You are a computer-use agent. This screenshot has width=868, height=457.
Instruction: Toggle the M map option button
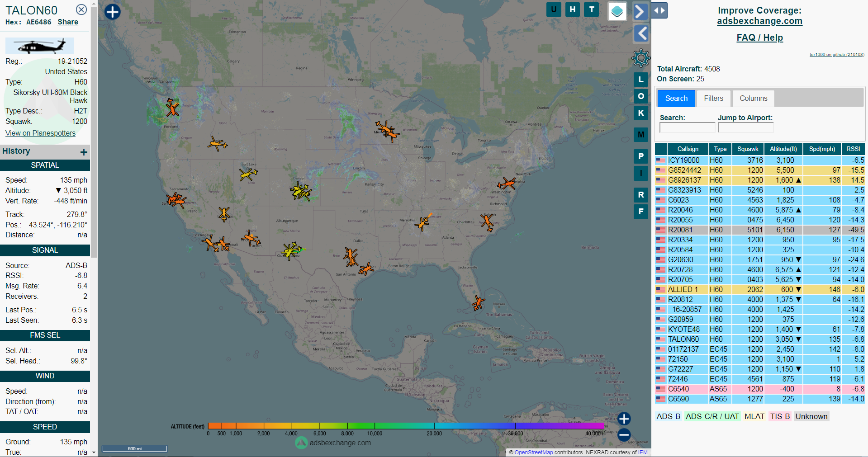pos(641,135)
